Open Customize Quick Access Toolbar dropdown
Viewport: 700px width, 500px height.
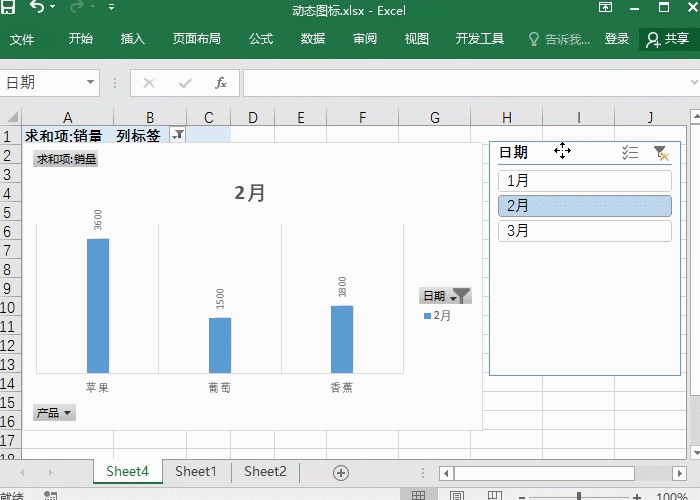point(111,7)
